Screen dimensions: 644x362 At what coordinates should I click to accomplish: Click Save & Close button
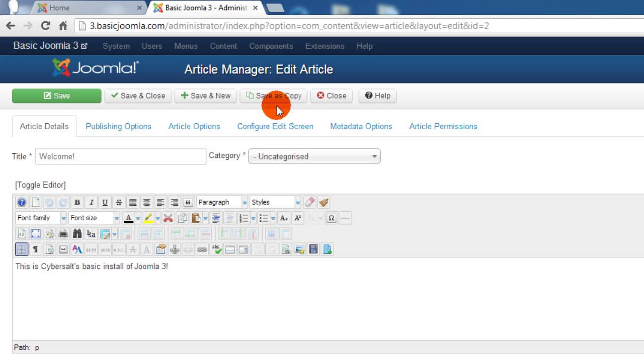pyautogui.click(x=138, y=96)
